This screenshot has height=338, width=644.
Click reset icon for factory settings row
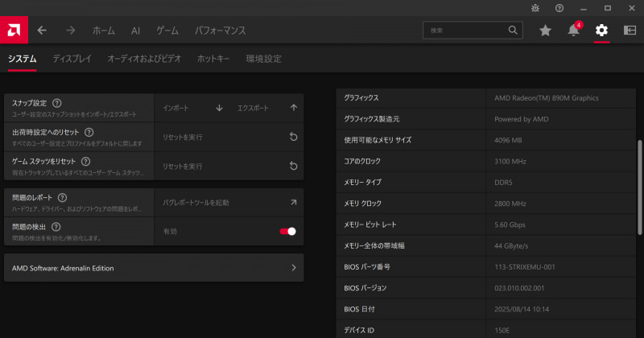point(293,137)
